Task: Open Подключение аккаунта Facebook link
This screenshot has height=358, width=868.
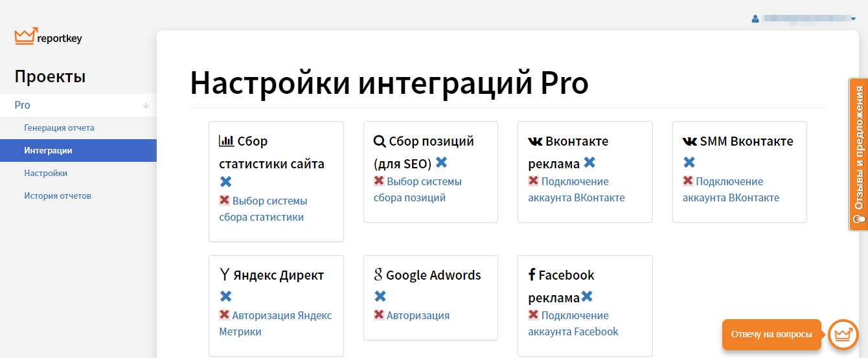Action: point(573,324)
